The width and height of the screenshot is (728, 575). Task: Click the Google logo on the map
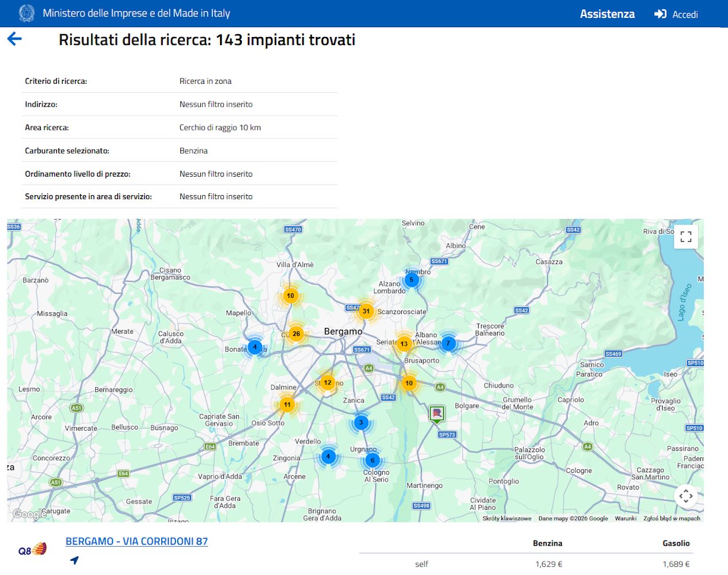pyautogui.click(x=27, y=514)
